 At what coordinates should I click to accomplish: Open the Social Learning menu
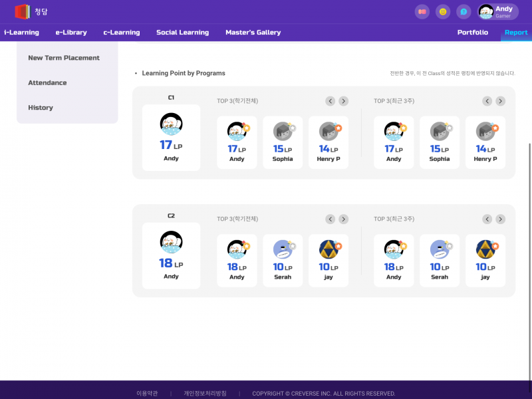click(x=182, y=33)
